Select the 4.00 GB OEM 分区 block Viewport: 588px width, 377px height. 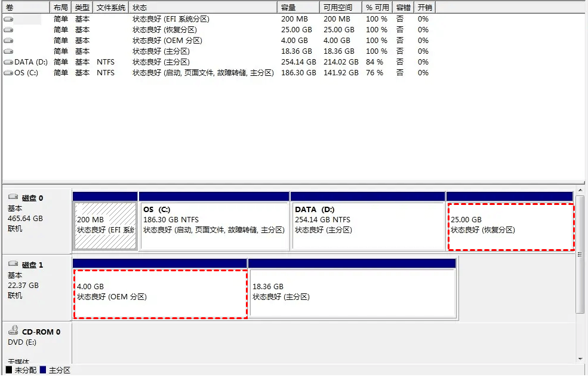tap(159, 293)
